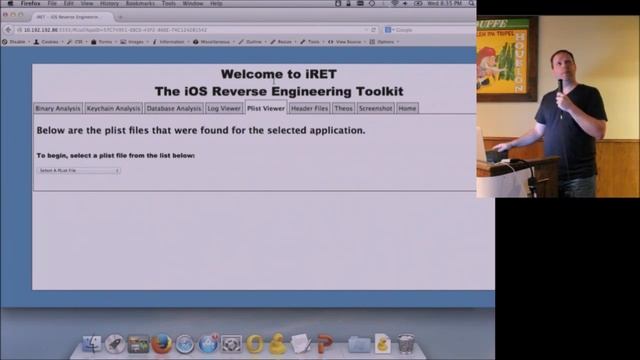The width and height of the screenshot is (640, 360).
Task: Click the Firefox icon in the Dock
Action: point(161,344)
